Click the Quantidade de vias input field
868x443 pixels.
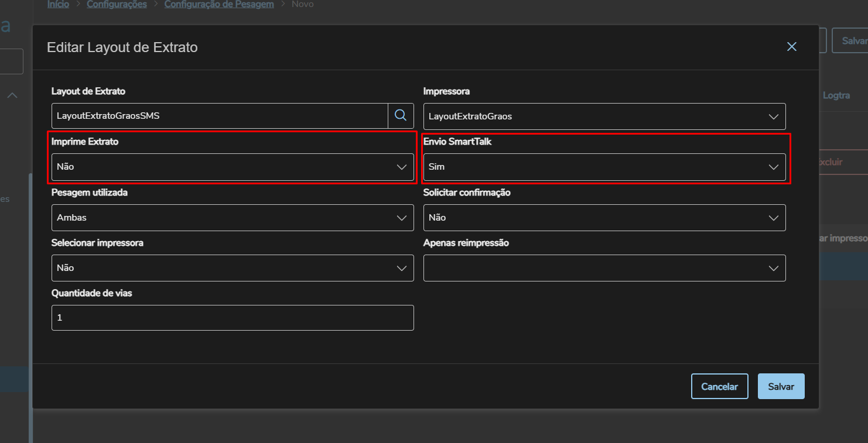[x=232, y=318]
